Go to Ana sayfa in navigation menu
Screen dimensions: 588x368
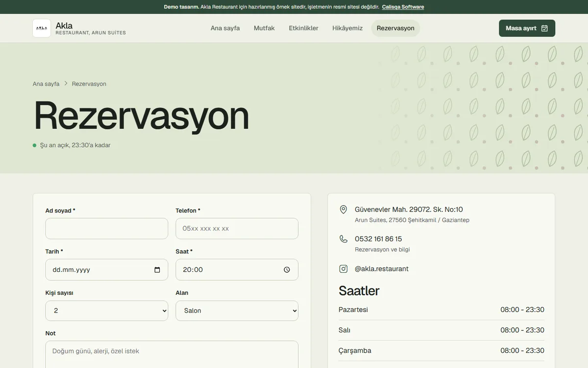(225, 28)
